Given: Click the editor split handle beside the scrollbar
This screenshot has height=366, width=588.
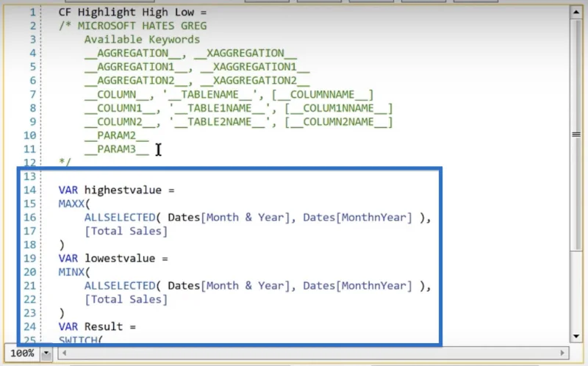Looking at the screenshot, I should pyautogui.click(x=576, y=134).
